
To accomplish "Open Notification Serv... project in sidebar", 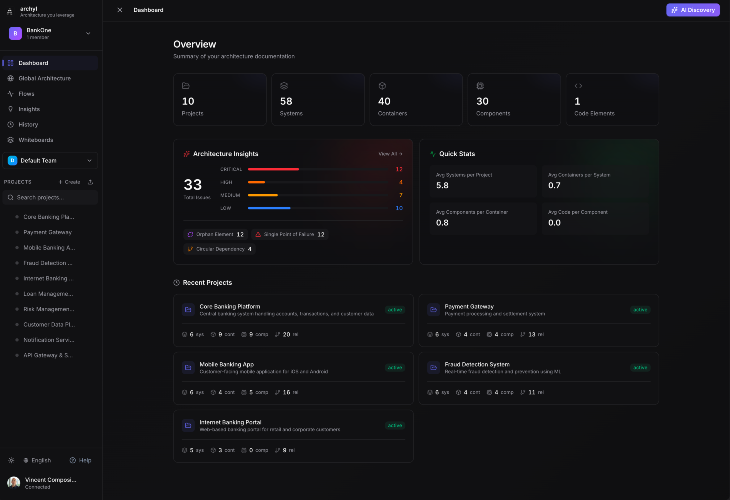I will (49, 340).
